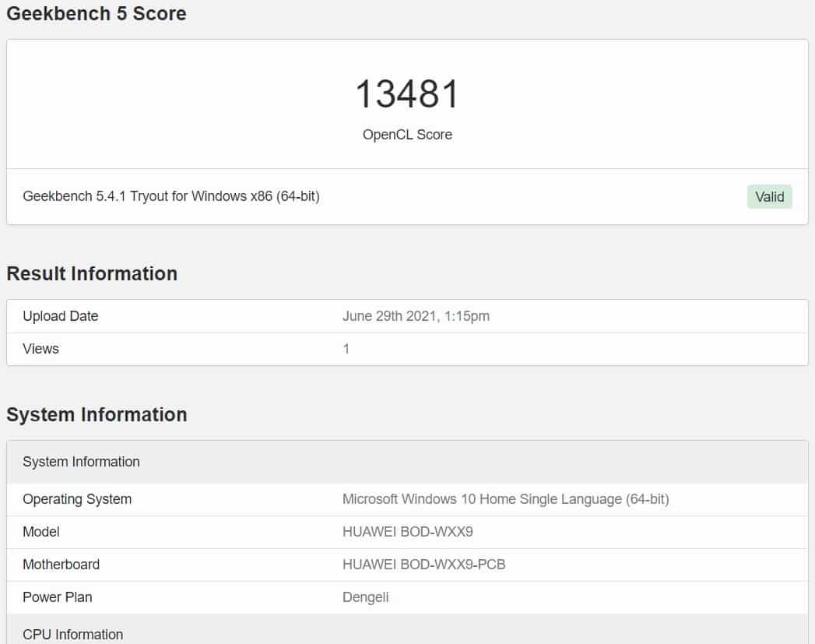Select the Operating System row label
Screen dimensions: 815x644
[77, 499]
